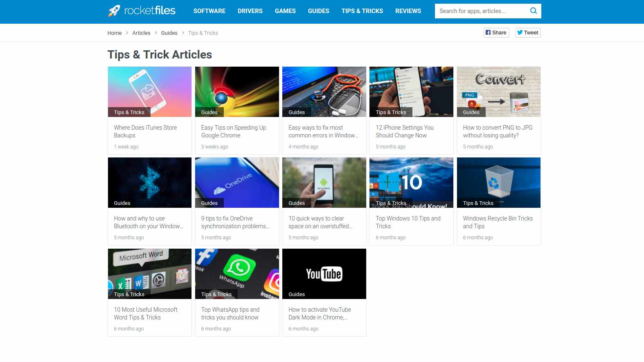Screen dimensions: 644x362
Task: Click the Guides tag on YouTube card
Action: (x=297, y=294)
